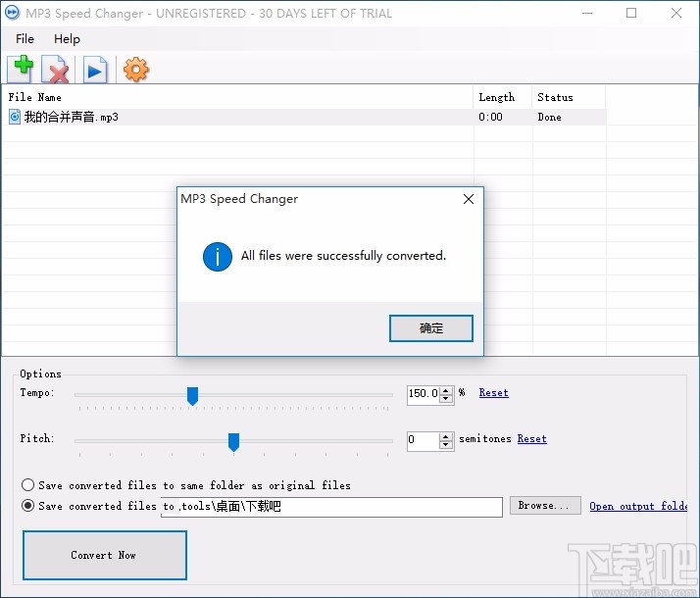Click the app logo in title bar
The image size is (700, 598).
click(x=12, y=13)
